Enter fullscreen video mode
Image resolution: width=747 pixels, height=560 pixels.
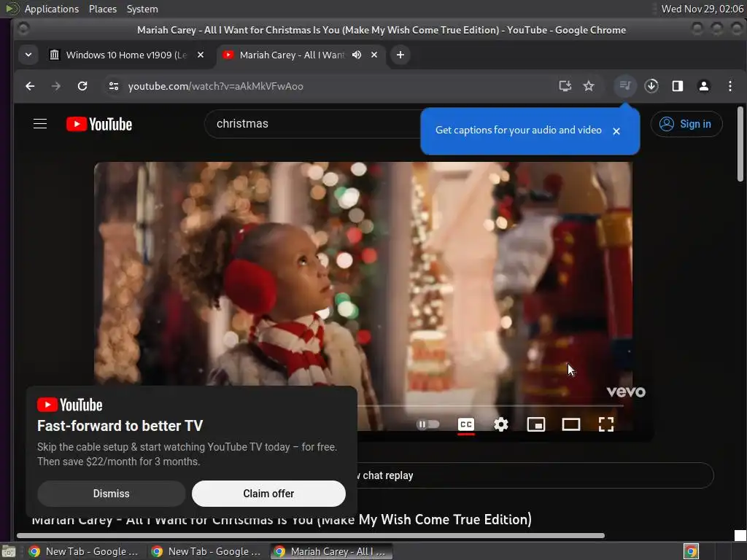coord(606,424)
